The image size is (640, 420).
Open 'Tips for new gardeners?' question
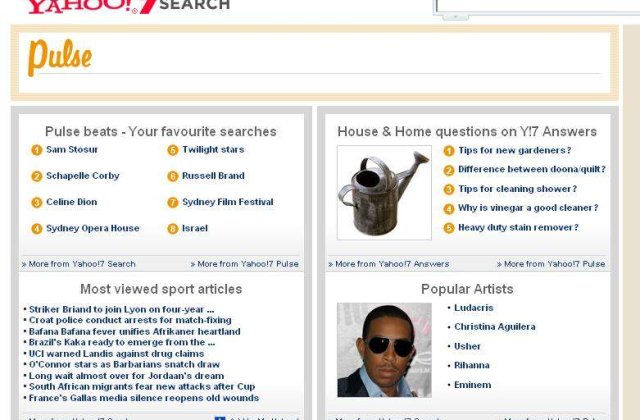[514, 150]
